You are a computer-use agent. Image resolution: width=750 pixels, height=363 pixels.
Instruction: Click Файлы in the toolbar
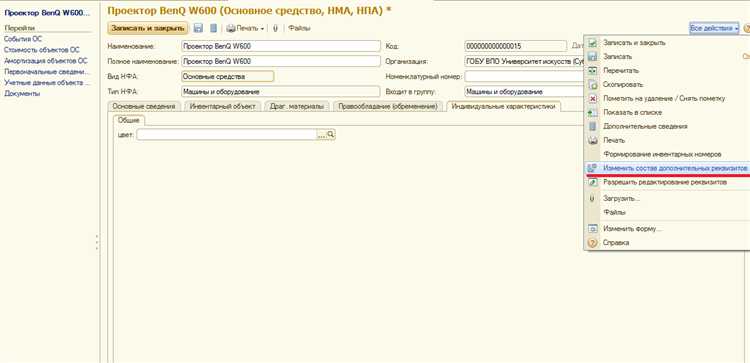click(299, 28)
